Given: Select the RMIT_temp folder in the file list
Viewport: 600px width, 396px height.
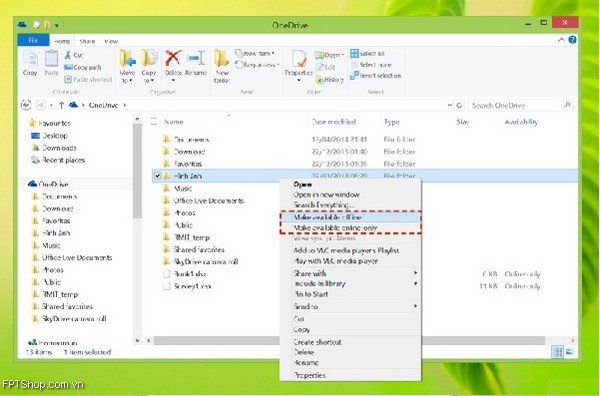Looking at the screenshot, I should (191, 237).
